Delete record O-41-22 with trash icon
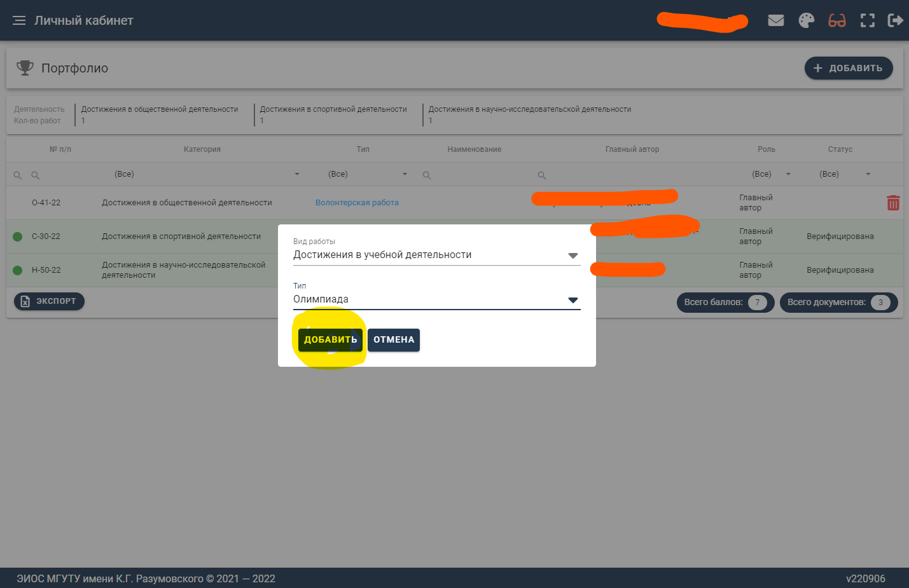The height and width of the screenshot is (588, 909). pos(893,203)
